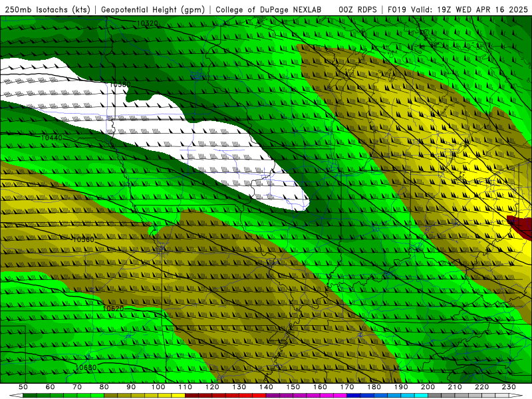
Task: Click the 10680 height contour label
Action: 86,368
